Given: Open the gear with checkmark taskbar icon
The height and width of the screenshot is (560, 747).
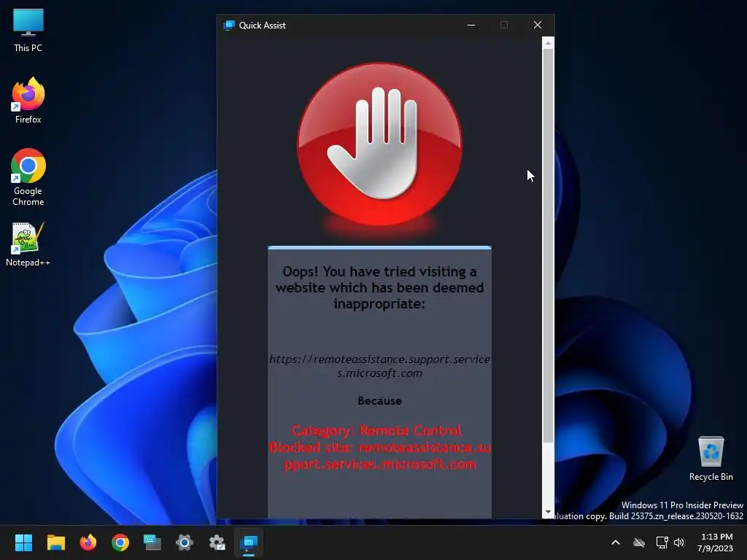Looking at the screenshot, I should [217, 542].
